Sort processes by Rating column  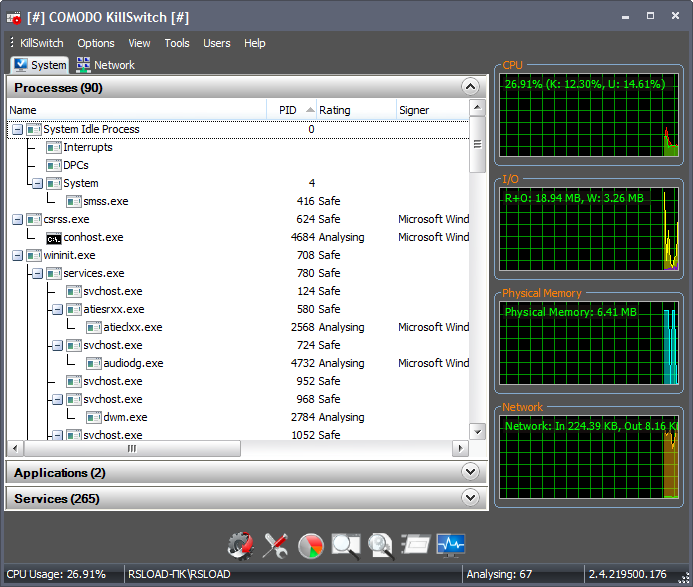pyautogui.click(x=356, y=110)
